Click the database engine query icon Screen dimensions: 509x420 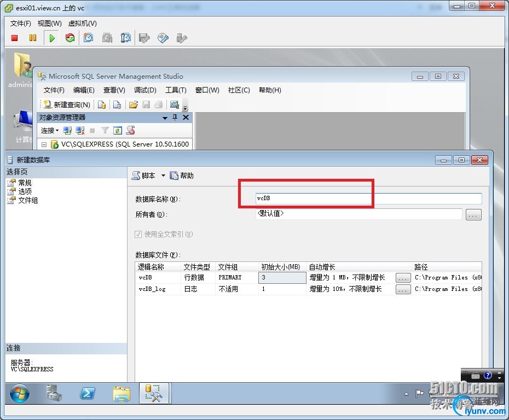(x=102, y=104)
